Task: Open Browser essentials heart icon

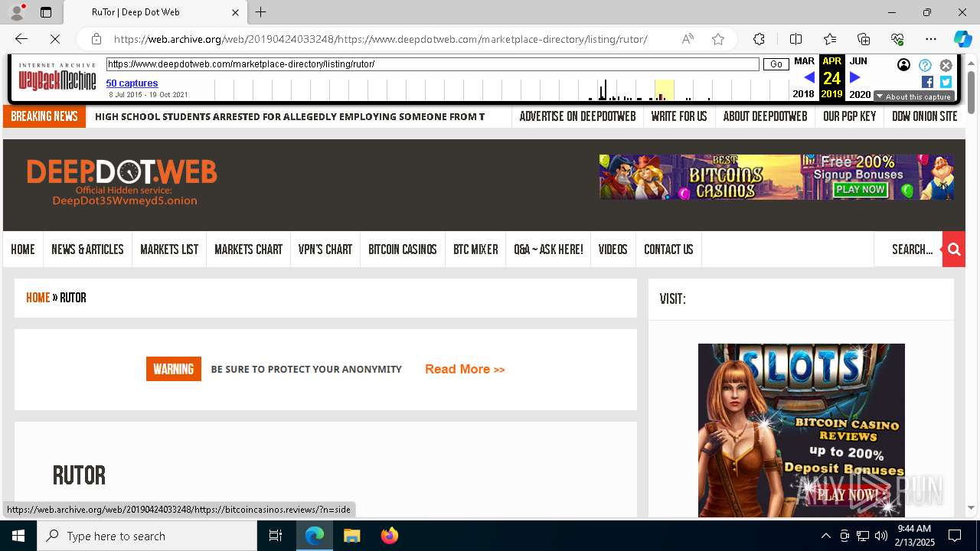Action: [897, 39]
